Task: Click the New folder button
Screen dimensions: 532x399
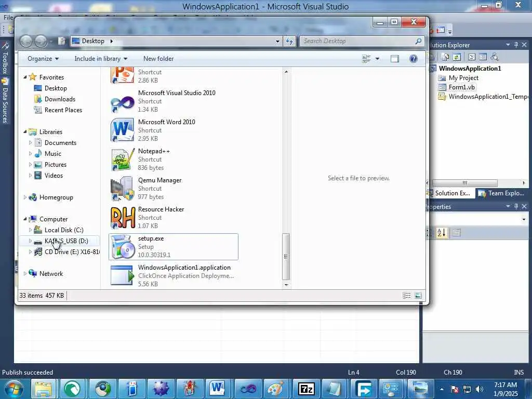Action: [x=158, y=59]
